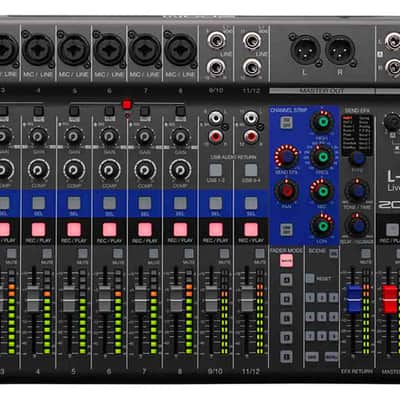The height and width of the screenshot is (400, 400).
Task: Adjust the FREQ knob in channel strip
Action: [x=322, y=156]
